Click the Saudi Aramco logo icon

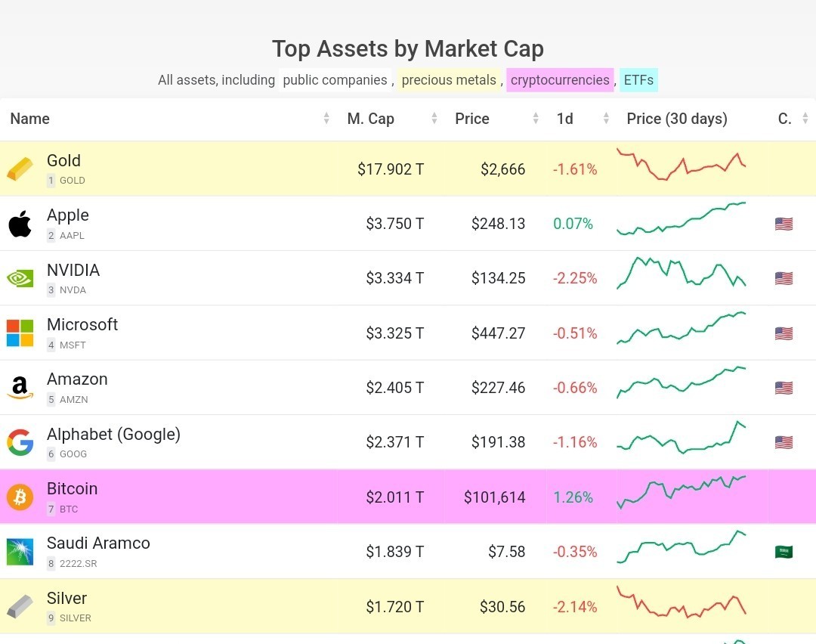tap(20, 552)
